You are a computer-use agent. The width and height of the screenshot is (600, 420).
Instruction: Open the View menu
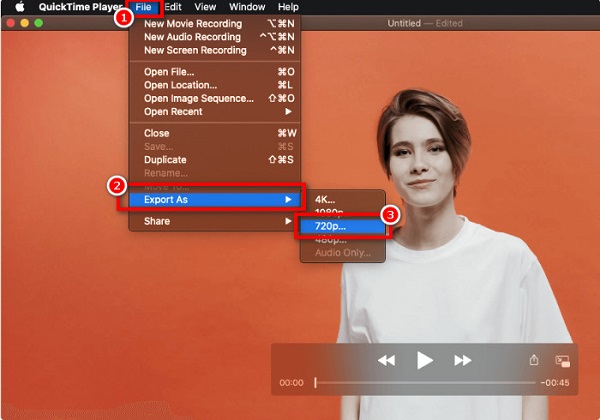(x=205, y=7)
